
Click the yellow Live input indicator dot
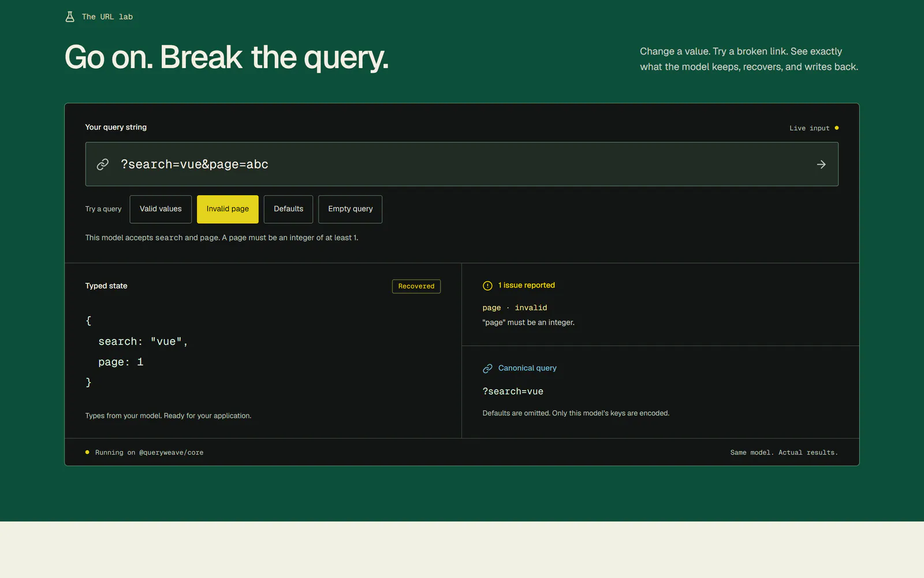(x=836, y=128)
